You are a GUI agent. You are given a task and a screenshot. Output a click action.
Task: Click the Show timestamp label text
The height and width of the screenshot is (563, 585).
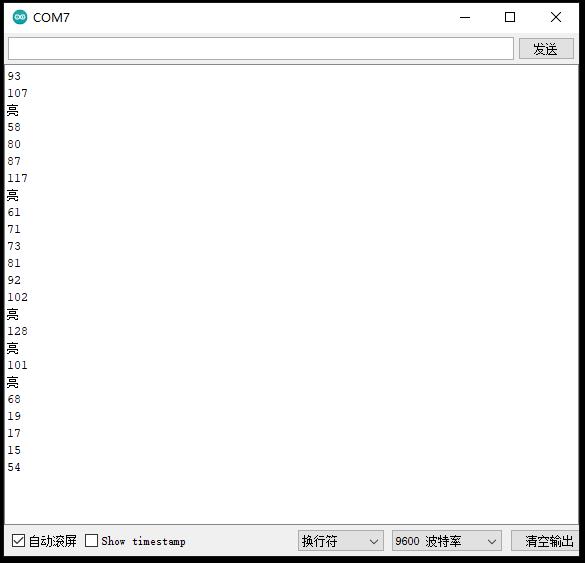click(143, 541)
